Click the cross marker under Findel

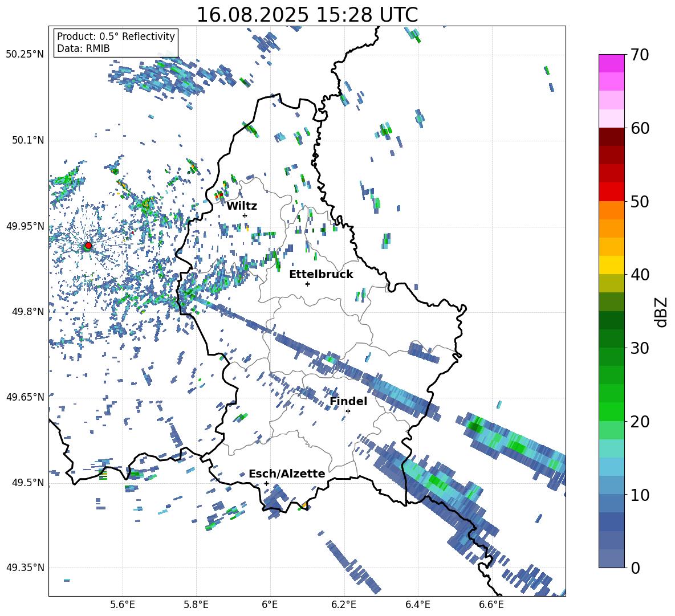(348, 411)
